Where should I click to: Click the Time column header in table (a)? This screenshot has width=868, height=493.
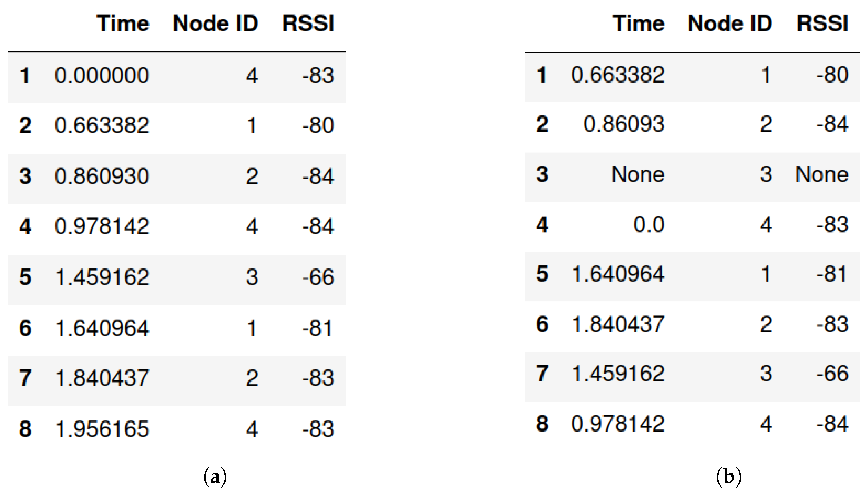tap(123, 24)
